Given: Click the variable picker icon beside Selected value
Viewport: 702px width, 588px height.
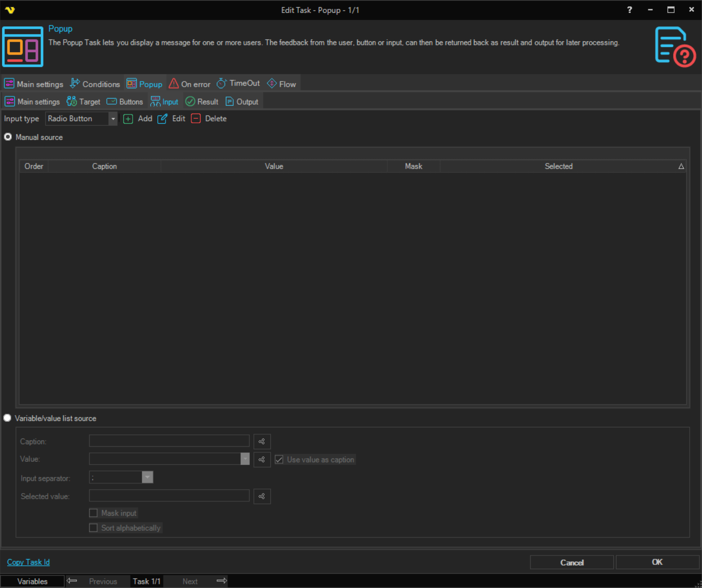Looking at the screenshot, I should (x=262, y=496).
